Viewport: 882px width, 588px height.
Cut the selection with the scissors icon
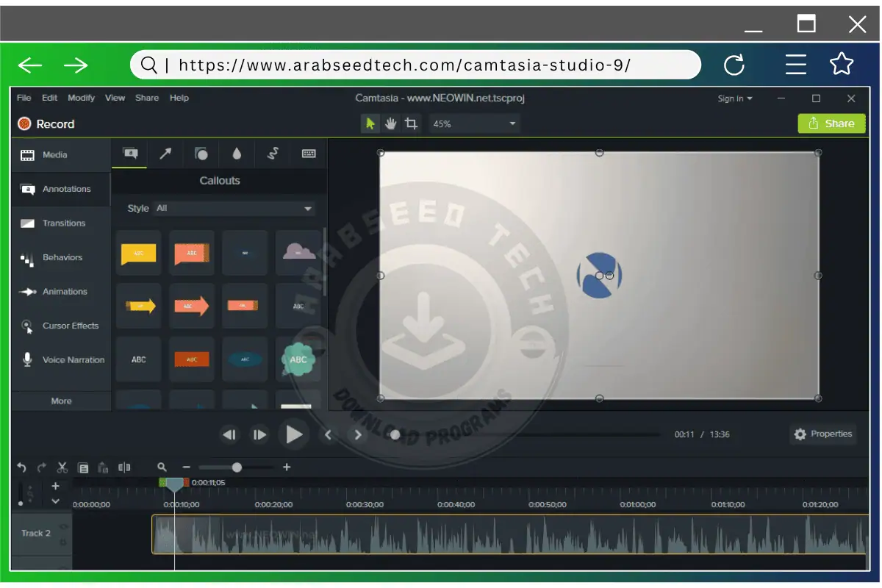[x=62, y=467]
